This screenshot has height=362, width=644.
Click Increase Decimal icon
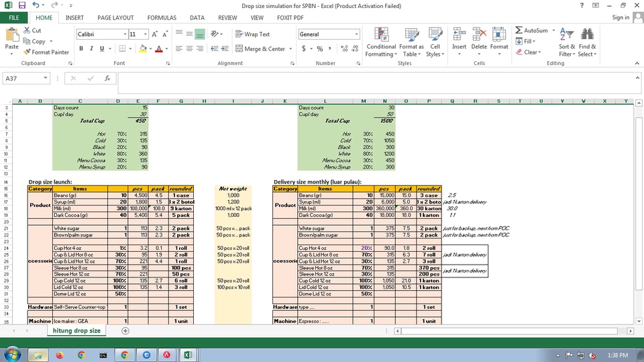pyautogui.click(x=344, y=48)
